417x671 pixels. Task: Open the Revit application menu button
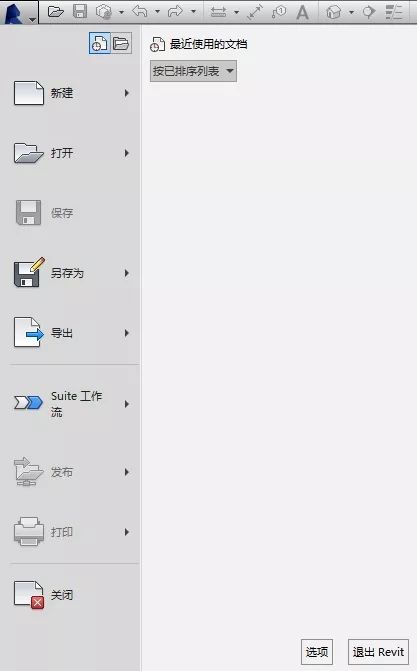(x=19, y=12)
